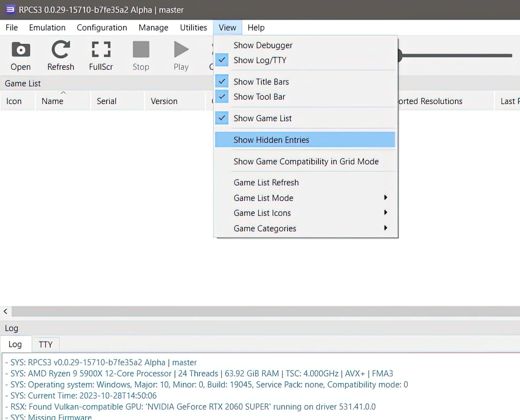Toggle Show Title Bars off
This screenshot has width=520, height=420.
261,82
